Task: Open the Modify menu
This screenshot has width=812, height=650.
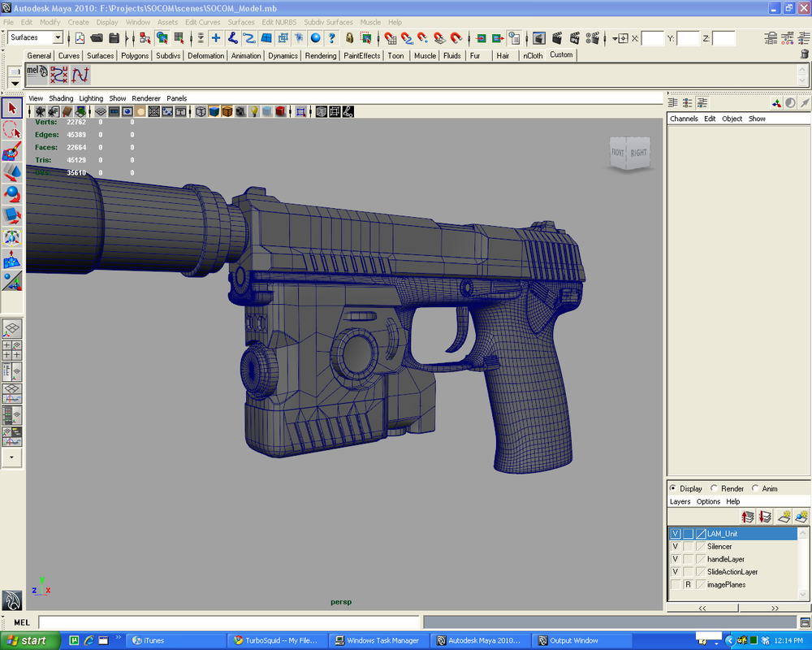Action: [50, 22]
